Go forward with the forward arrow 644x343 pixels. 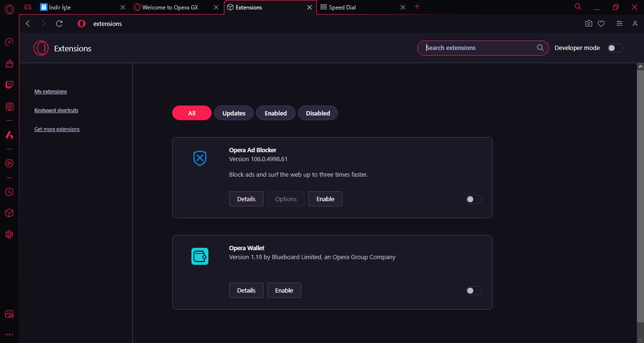43,24
